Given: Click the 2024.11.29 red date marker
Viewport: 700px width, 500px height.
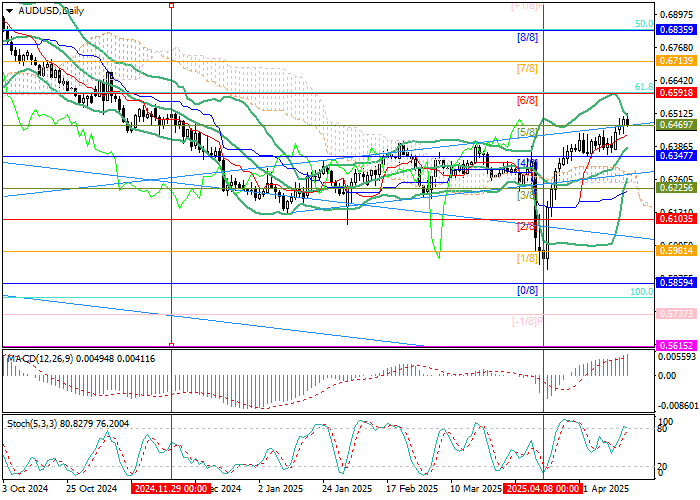Looking at the screenshot, I should pyautogui.click(x=171, y=489).
